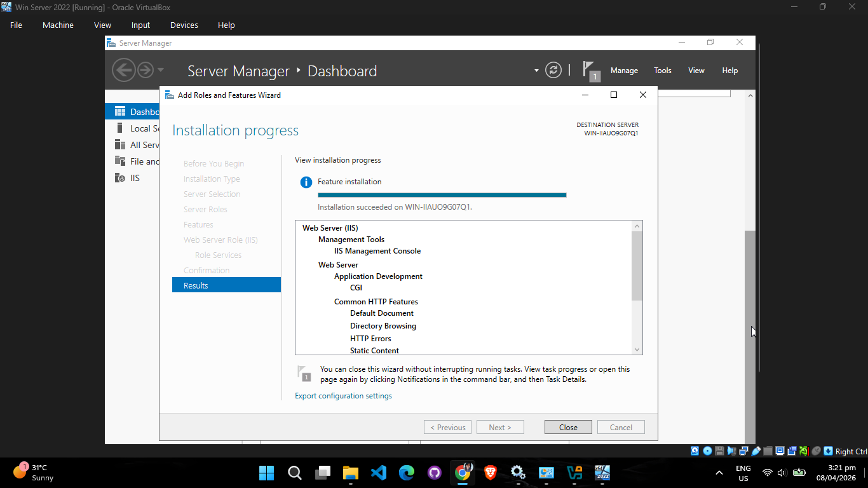The height and width of the screenshot is (488, 868).
Task: Click the Server Manager scrollbar up arrow
Action: click(x=750, y=95)
